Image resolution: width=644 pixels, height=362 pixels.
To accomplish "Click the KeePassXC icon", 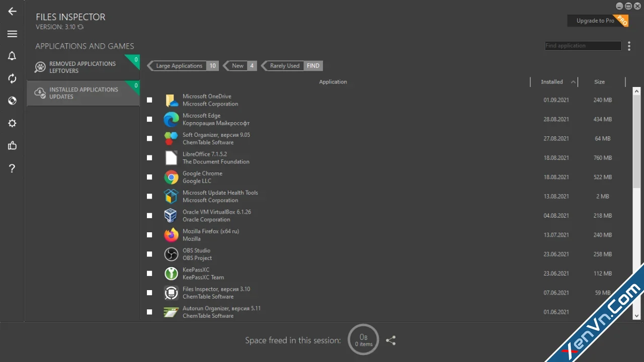I will point(171,274).
